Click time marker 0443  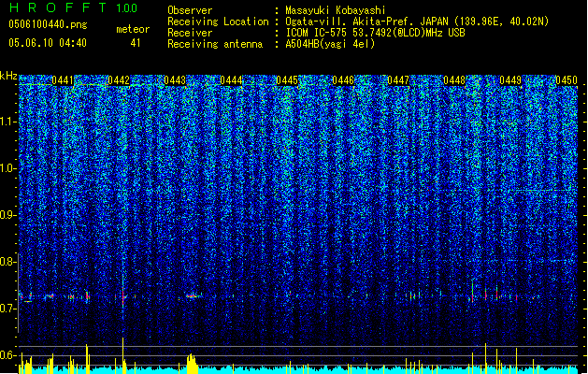pos(175,80)
